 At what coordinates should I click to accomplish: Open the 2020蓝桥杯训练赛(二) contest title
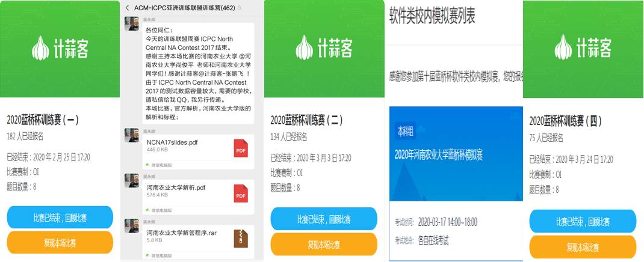point(307,121)
